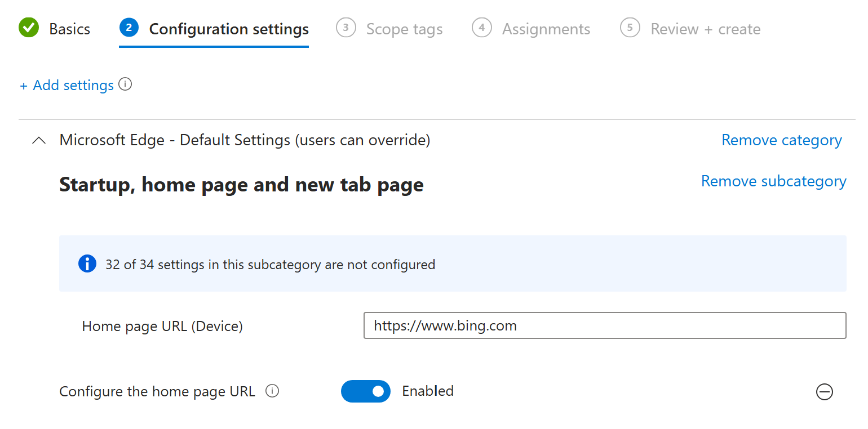Jump to the Review + create tab
The image size is (868, 429).
705,29
